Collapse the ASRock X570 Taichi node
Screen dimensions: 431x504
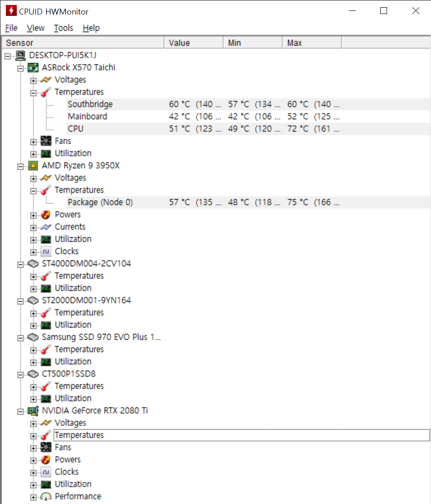[x=20, y=69]
